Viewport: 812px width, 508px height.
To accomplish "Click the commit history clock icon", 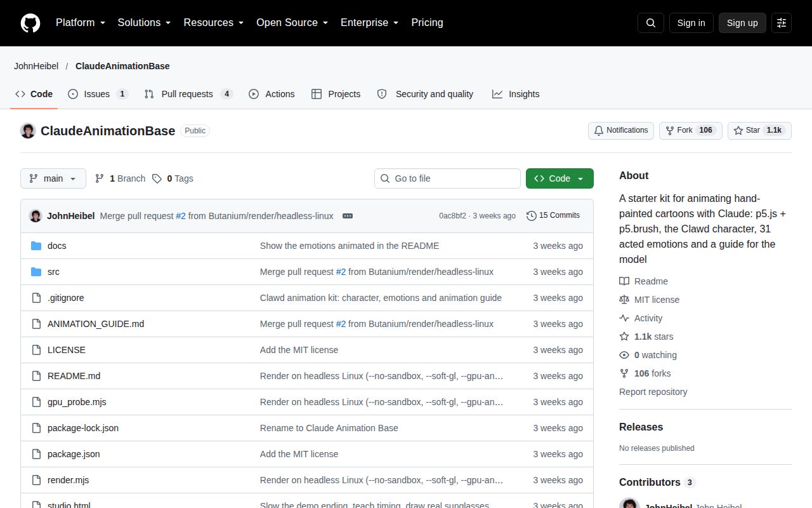I will tap(532, 216).
